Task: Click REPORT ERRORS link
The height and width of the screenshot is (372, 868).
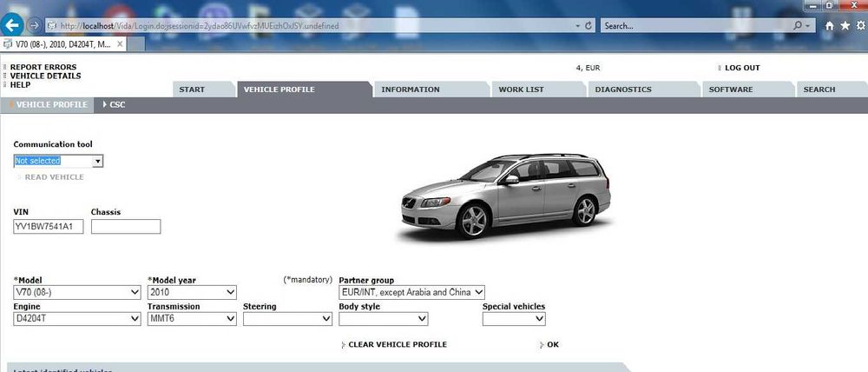Action: [x=43, y=67]
